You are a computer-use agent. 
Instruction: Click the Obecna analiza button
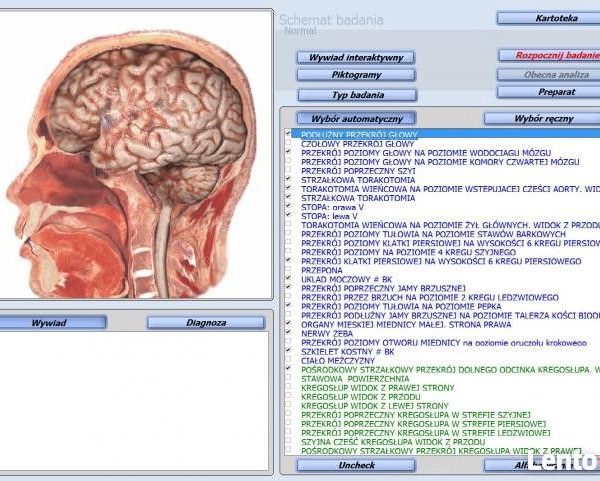coord(548,75)
